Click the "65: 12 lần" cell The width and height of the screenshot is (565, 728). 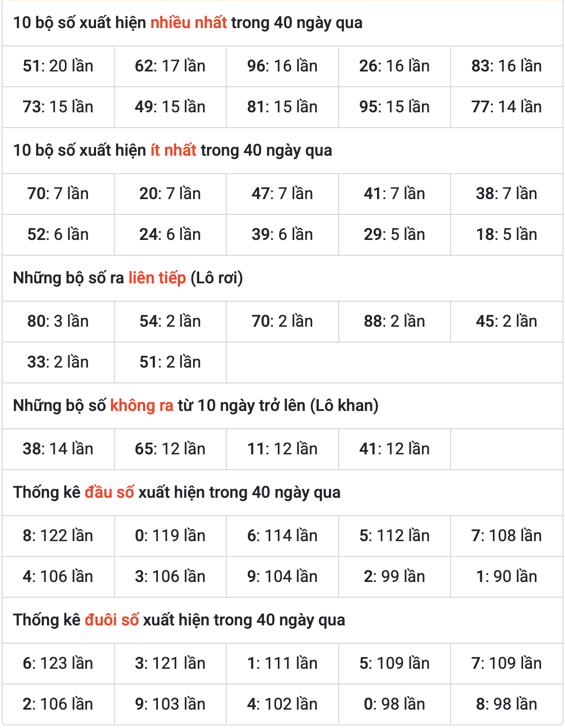coord(170,449)
